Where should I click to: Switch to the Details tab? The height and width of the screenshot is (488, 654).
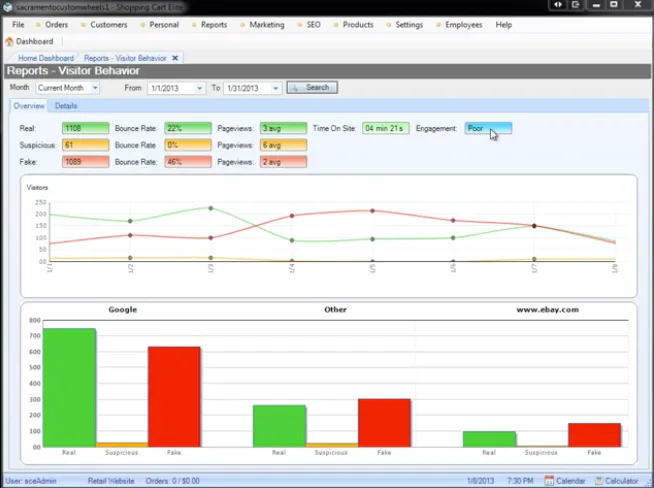coord(66,106)
